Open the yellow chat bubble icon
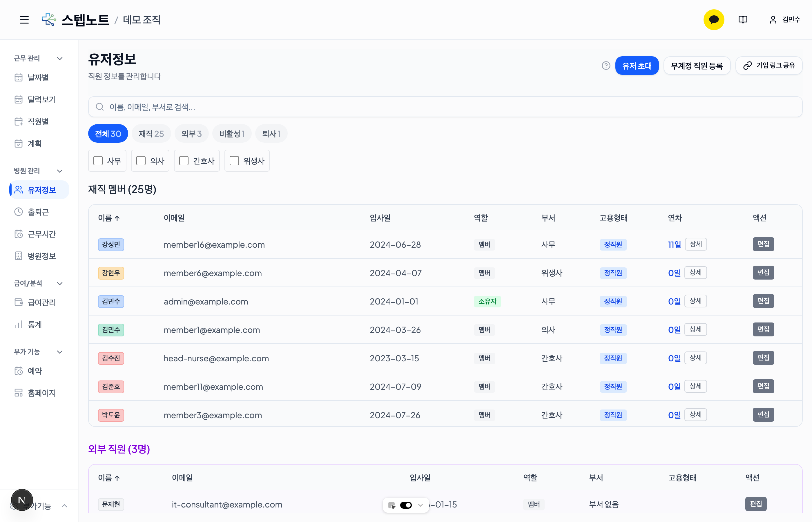The image size is (812, 522). coord(714,20)
